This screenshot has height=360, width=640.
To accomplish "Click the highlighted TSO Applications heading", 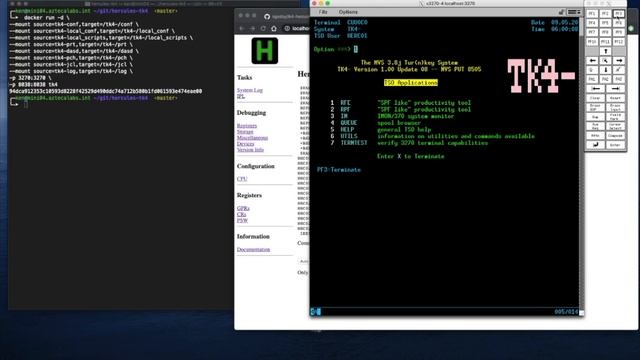I will coord(411,83).
